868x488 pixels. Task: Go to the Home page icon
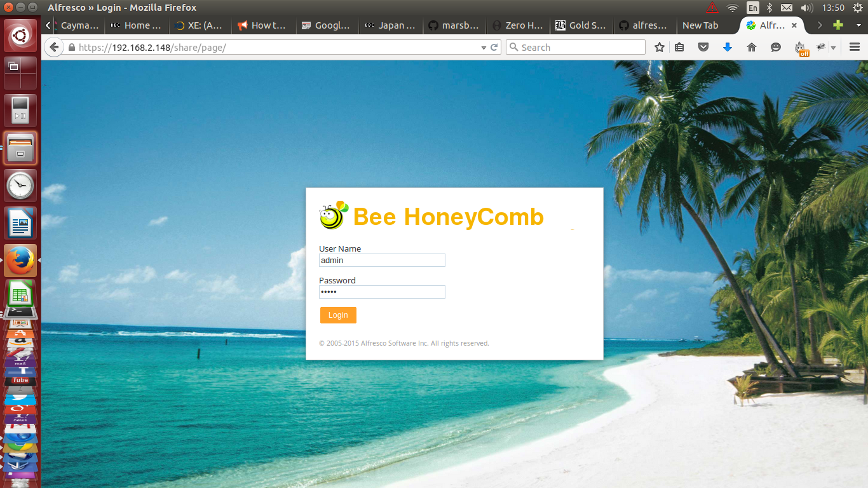pos(752,48)
